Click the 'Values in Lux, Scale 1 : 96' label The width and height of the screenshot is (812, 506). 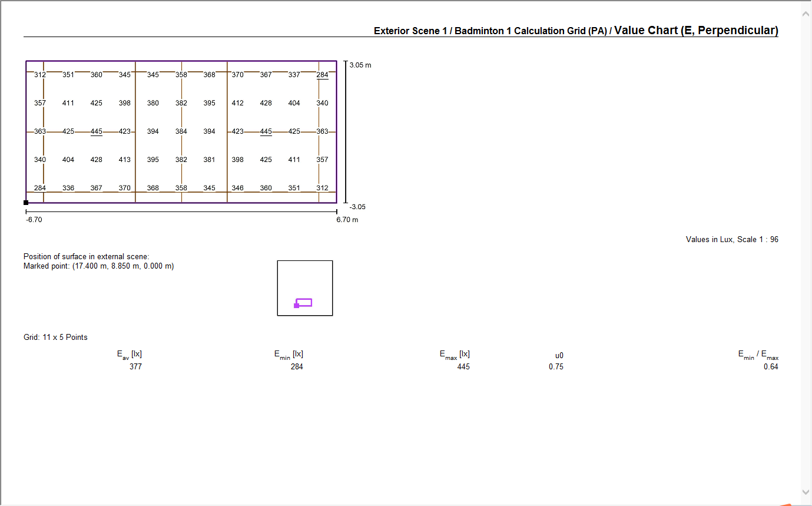pyautogui.click(x=731, y=239)
